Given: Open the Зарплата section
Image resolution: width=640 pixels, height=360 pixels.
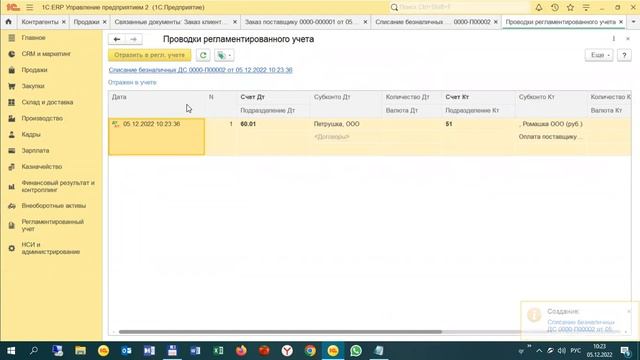Looking at the screenshot, I should [35, 151].
